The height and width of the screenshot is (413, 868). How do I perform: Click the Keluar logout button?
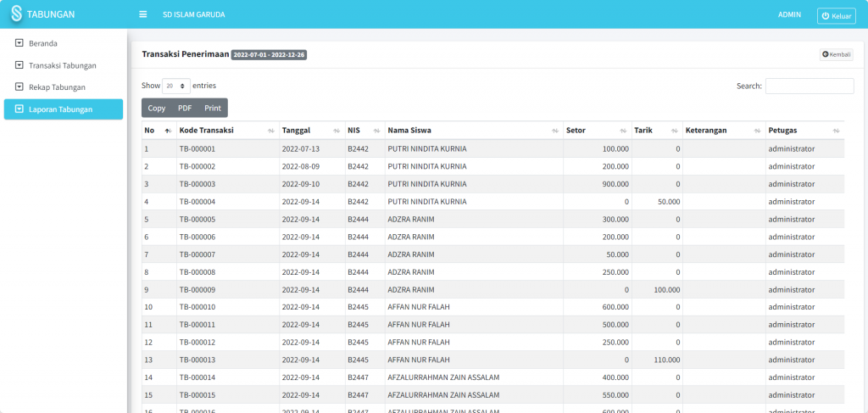tap(836, 15)
